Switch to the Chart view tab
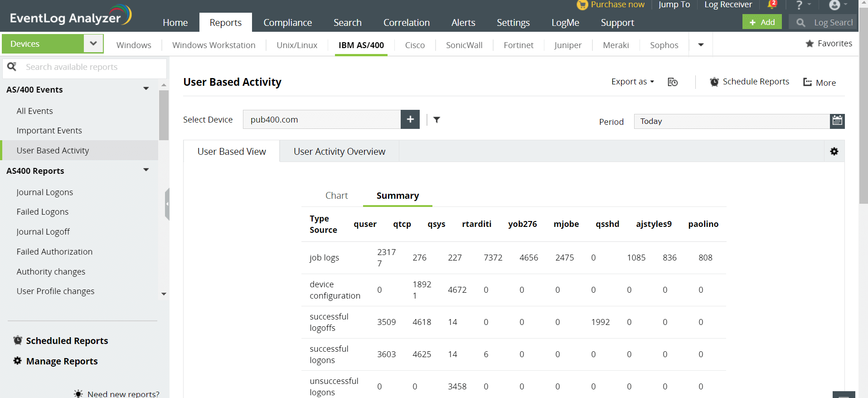This screenshot has height=398, width=868. tap(337, 196)
